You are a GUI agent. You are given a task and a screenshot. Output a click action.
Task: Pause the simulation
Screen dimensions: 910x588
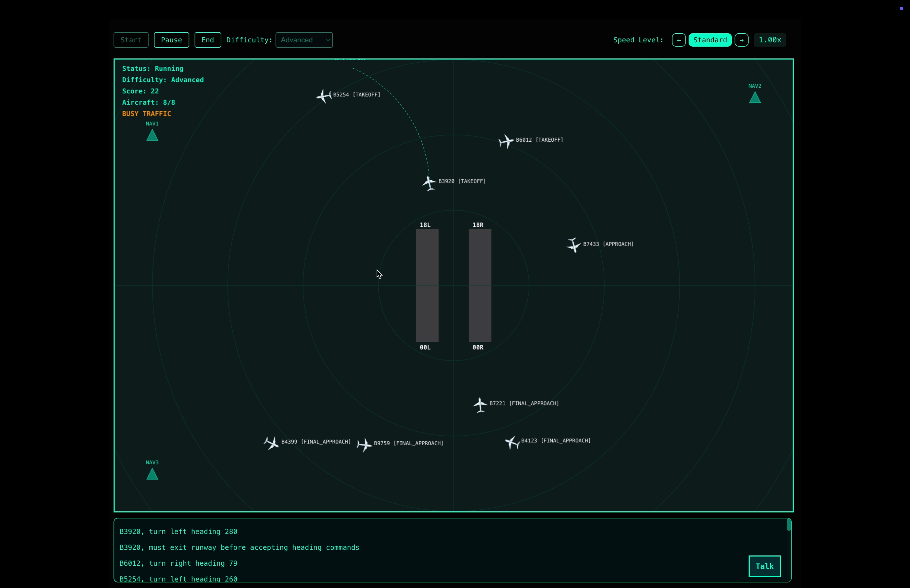point(171,40)
